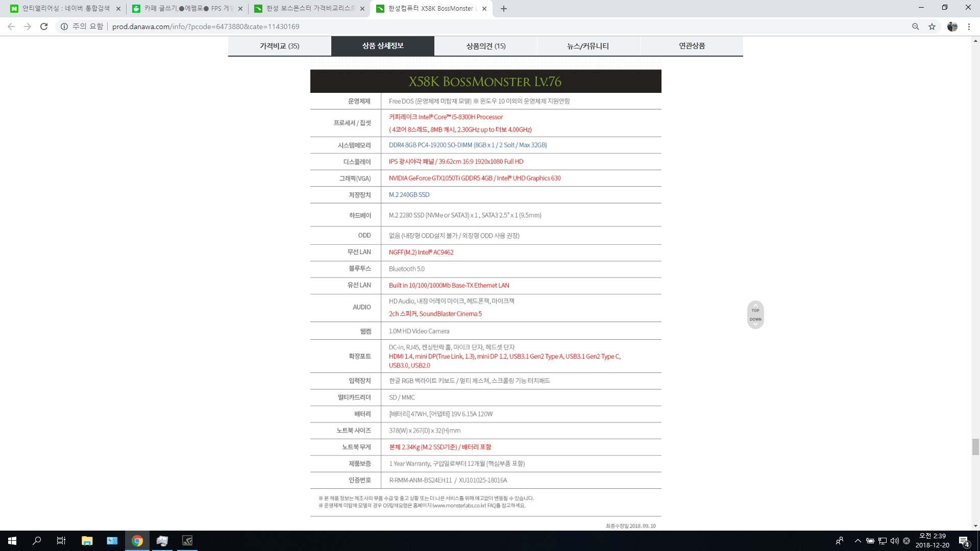This screenshot has height=551, width=980.
Task: Click the NGFF(M.2) Intel AC9462 text
Action: click(x=421, y=252)
